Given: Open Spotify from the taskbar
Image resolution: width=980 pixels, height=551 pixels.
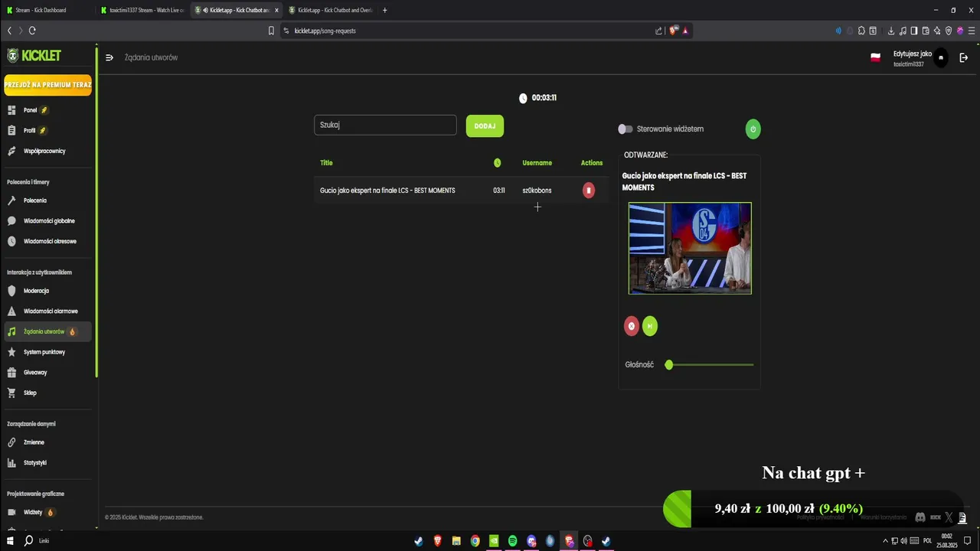Looking at the screenshot, I should 512,541.
